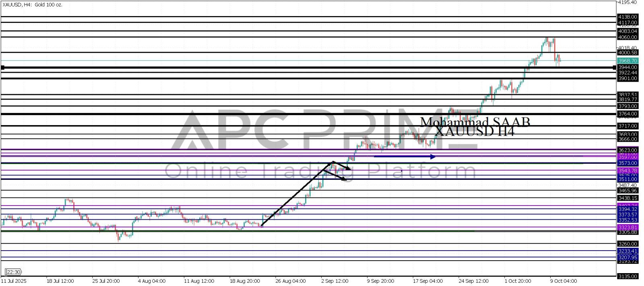This screenshot has width=644, height=286.
Task: Click the XAUUSD, H4 chart title
Action: click(x=32, y=5)
